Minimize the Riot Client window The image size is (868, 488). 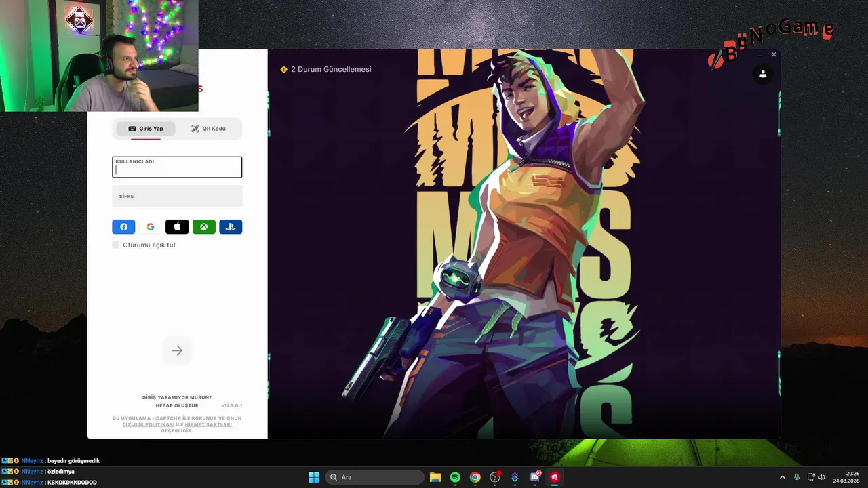point(759,55)
